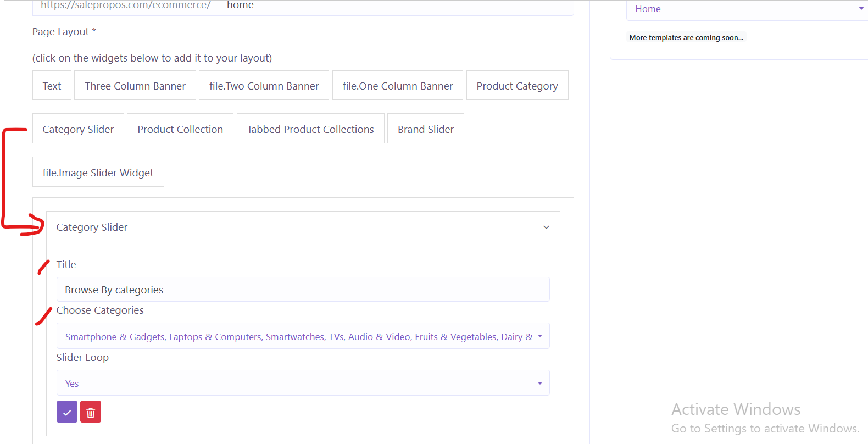Image resolution: width=868 pixels, height=444 pixels.
Task: Add the Text widget
Action: click(x=52, y=86)
